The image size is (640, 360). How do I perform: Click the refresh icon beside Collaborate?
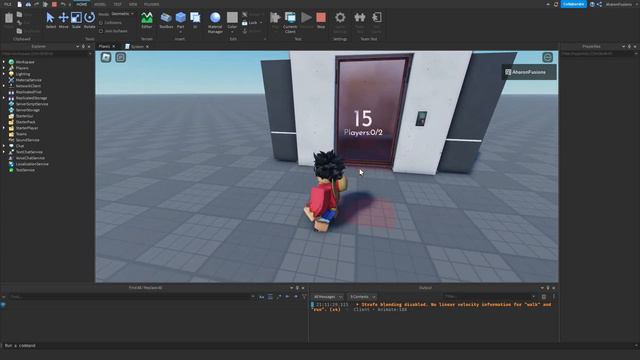pos(556,4)
